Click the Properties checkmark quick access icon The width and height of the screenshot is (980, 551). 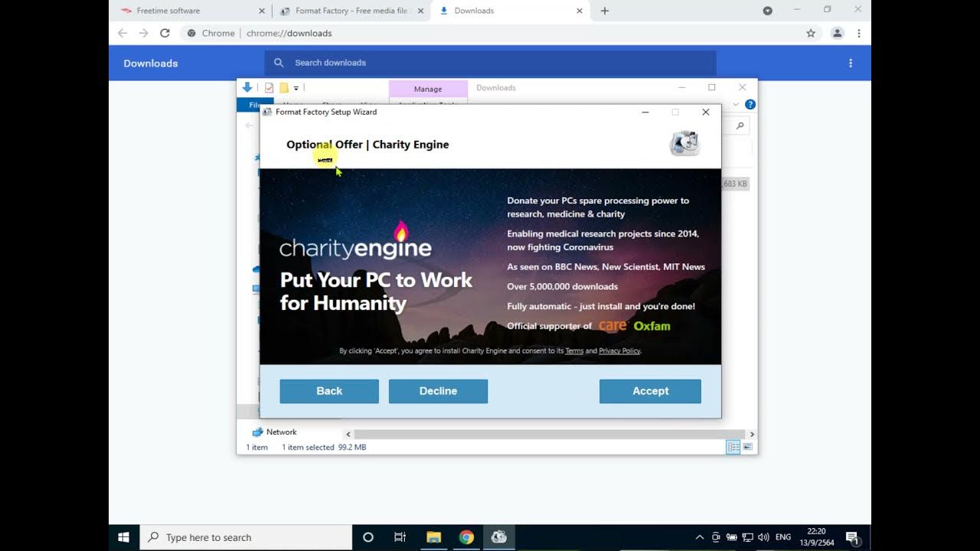coord(269,88)
